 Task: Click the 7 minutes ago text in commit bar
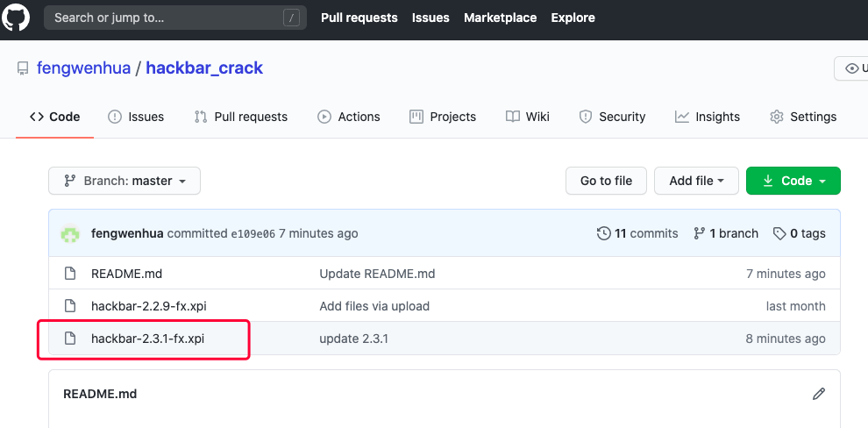(x=318, y=233)
